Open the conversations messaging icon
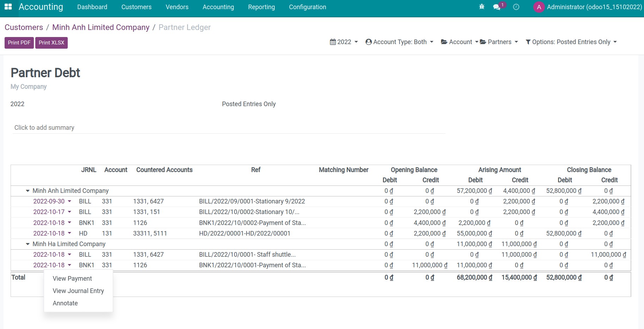The width and height of the screenshot is (644, 329). point(497,7)
